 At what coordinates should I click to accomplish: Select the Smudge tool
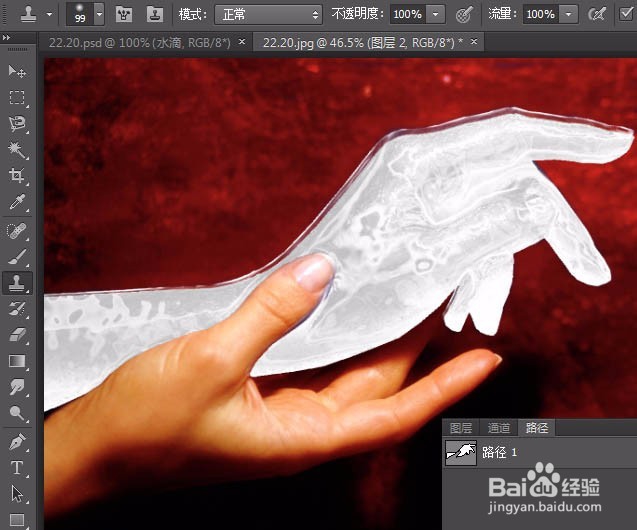tap(17, 387)
